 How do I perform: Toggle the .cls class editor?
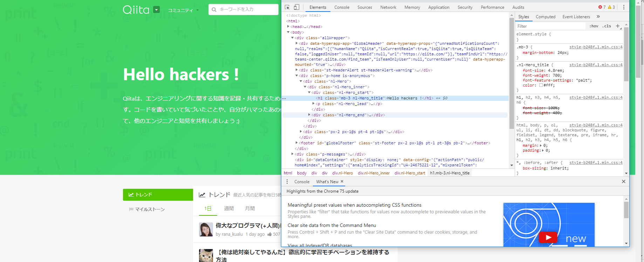click(x=607, y=26)
